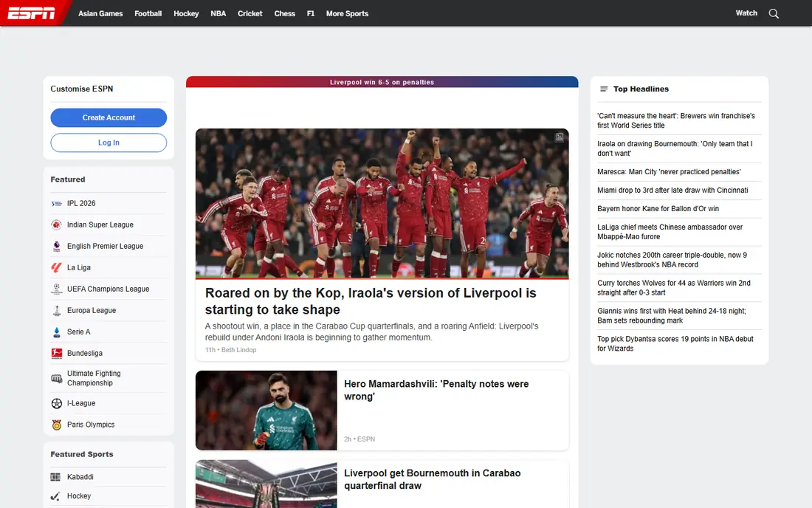The image size is (812, 508).
Task: Open the Hockey nav menu
Action: point(186,13)
